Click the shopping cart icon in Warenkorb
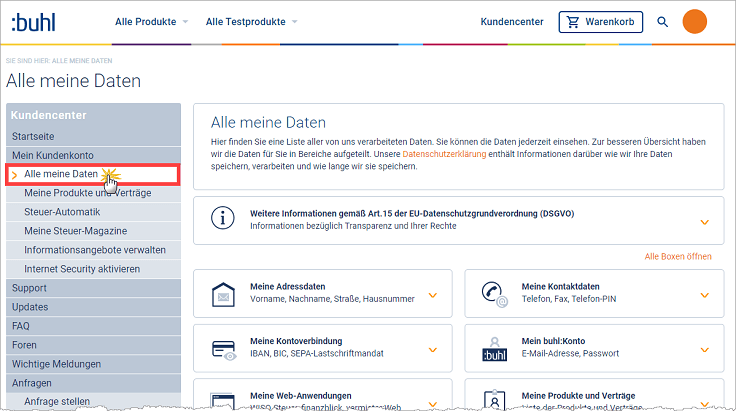736x411 pixels. tap(573, 22)
